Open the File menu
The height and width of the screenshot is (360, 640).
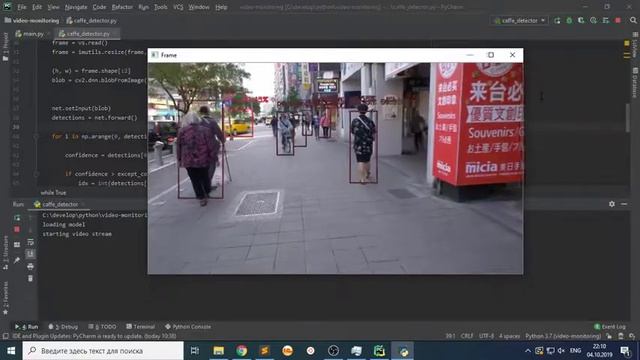pyautogui.click(x=22, y=7)
